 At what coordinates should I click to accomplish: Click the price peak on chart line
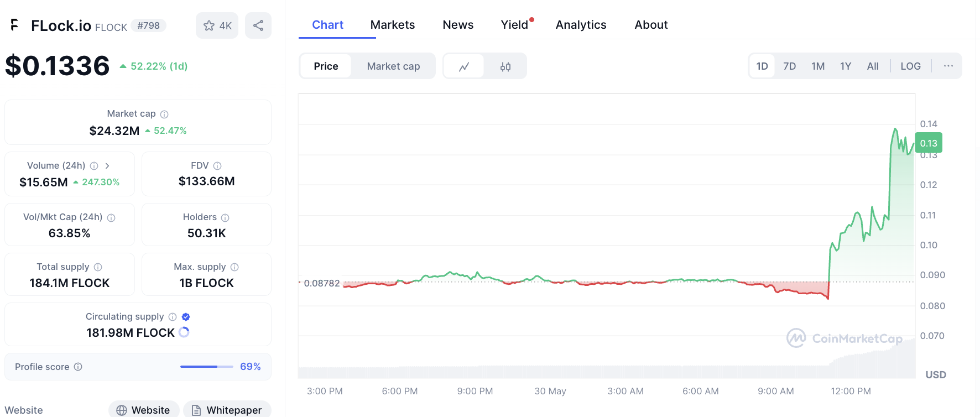pos(895,129)
